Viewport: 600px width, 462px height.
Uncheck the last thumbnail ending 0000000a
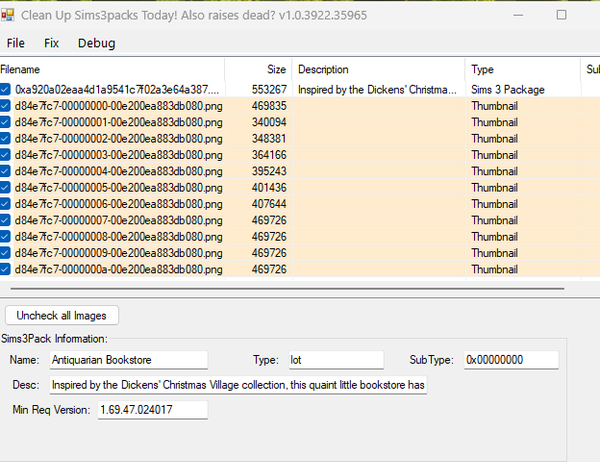tap(7, 270)
